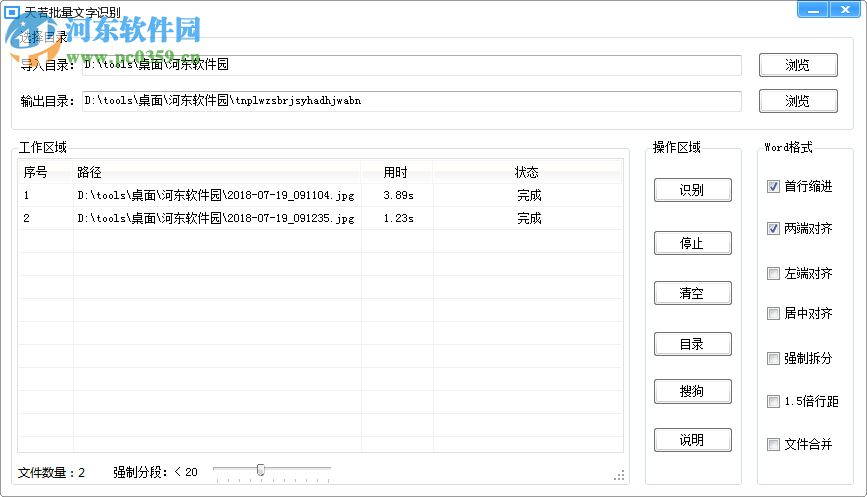Click the 3.89s time cell
Image resolution: width=867 pixels, height=497 pixels.
coord(398,195)
